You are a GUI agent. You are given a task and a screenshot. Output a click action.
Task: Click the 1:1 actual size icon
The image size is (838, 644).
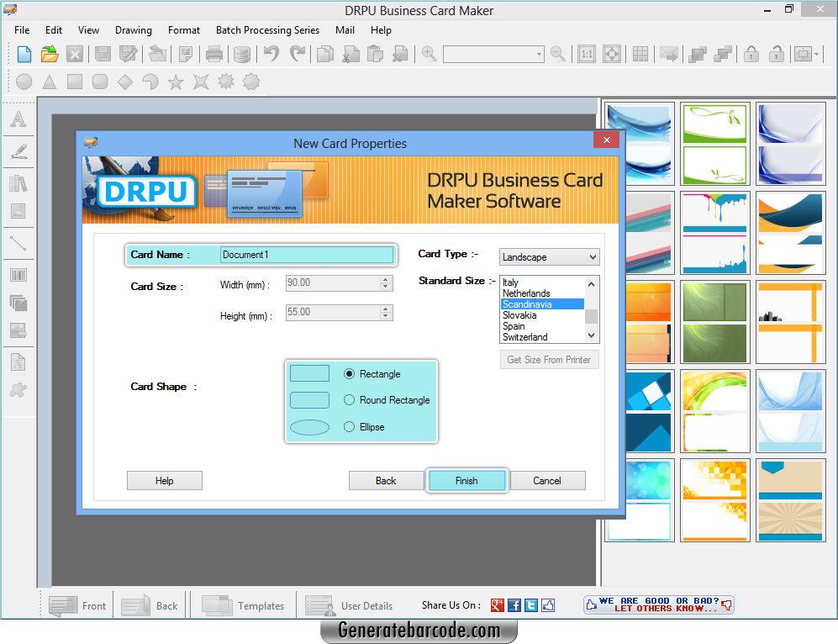click(x=587, y=54)
